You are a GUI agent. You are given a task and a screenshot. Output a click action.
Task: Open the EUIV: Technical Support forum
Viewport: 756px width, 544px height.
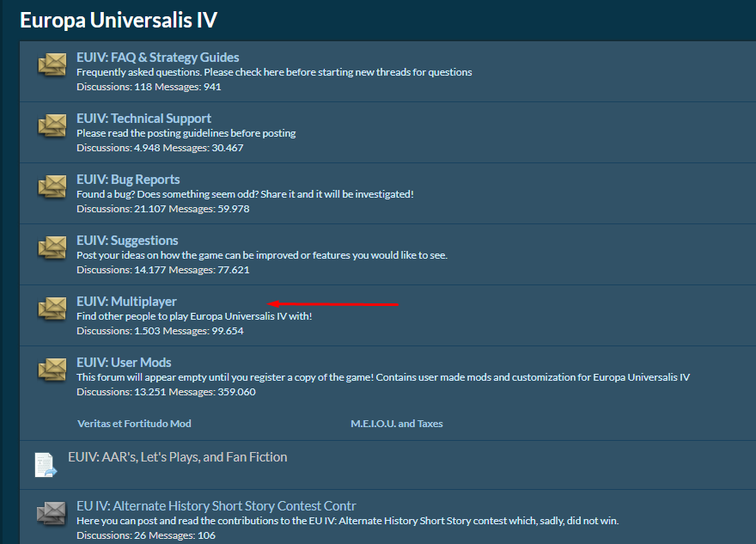point(143,119)
